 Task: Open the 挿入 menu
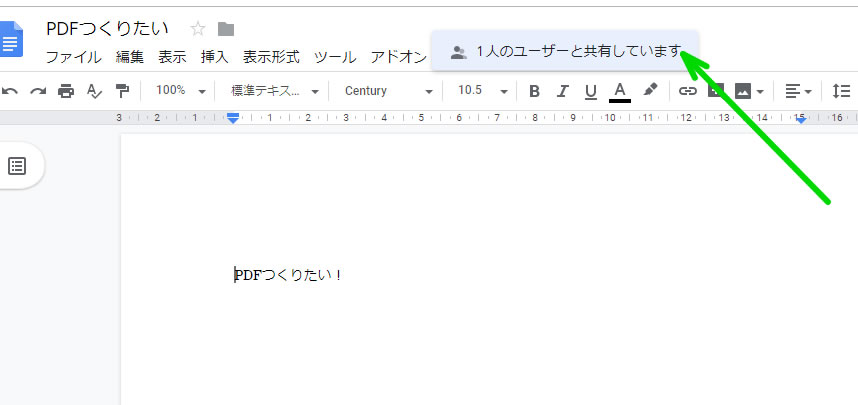[x=214, y=57]
